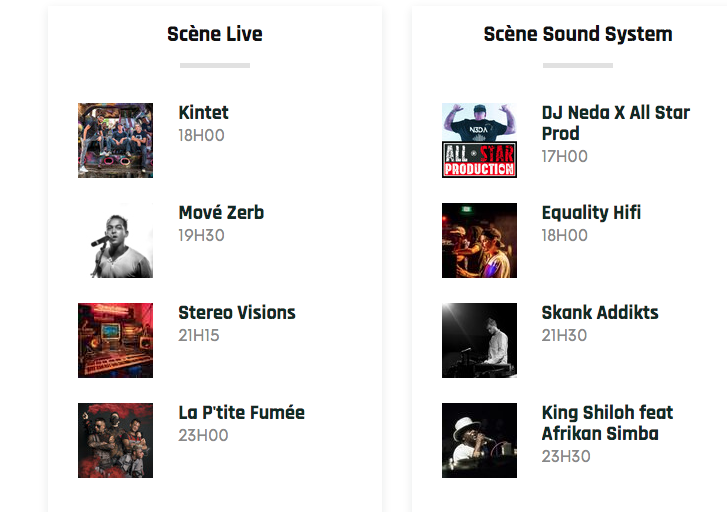Image resolution: width=727 pixels, height=512 pixels.
Task: Click the 18H00 time under Kintet
Action: click(202, 135)
